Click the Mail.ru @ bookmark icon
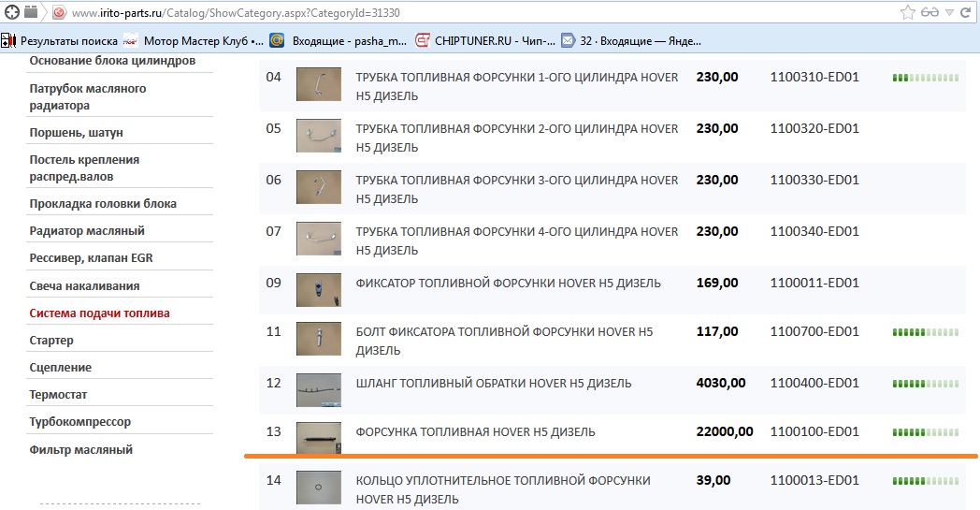Viewport: 980px width, 510px height. point(277,40)
